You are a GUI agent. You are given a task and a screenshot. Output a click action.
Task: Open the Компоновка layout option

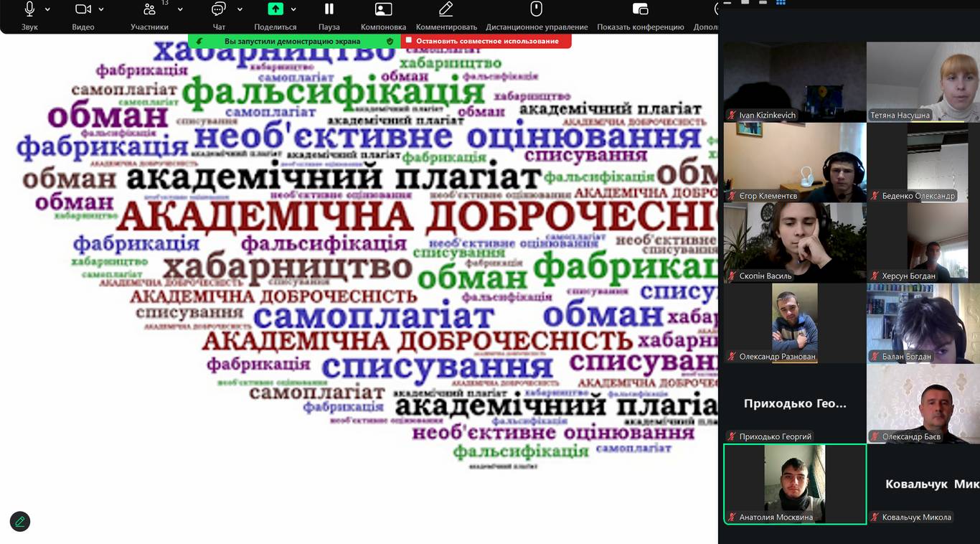pyautogui.click(x=383, y=9)
